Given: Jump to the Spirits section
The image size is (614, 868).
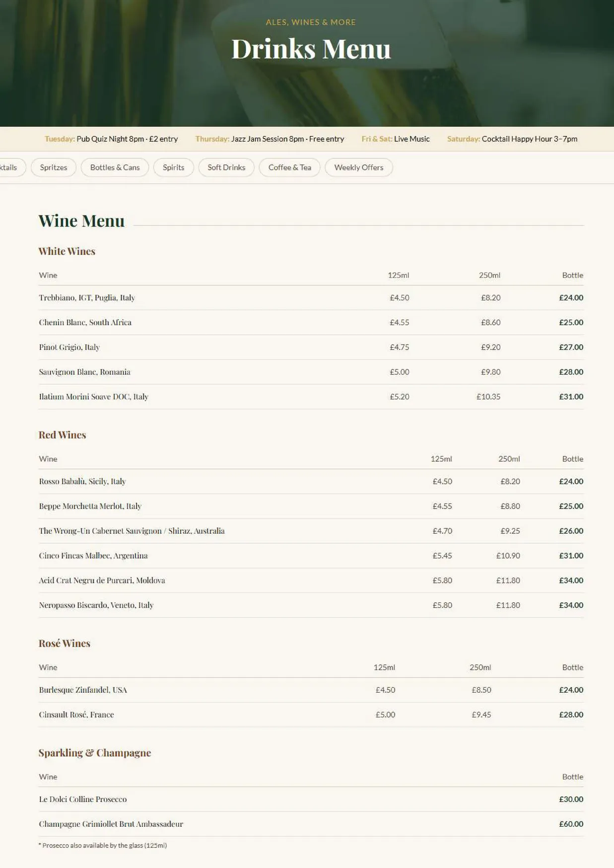Looking at the screenshot, I should pyautogui.click(x=173, y=167).
